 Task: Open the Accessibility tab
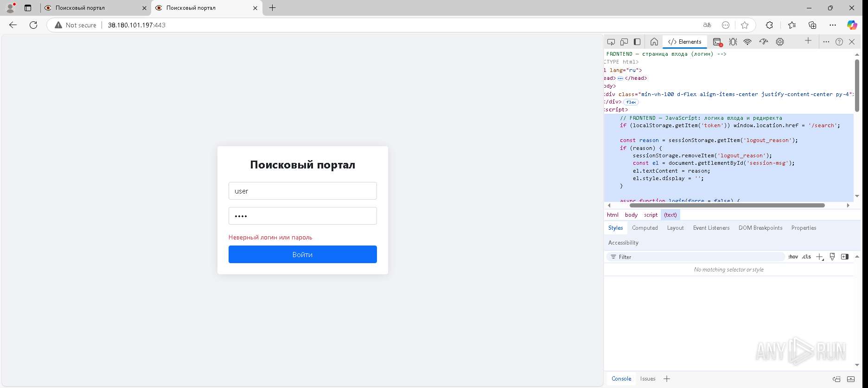pos(623,243)
